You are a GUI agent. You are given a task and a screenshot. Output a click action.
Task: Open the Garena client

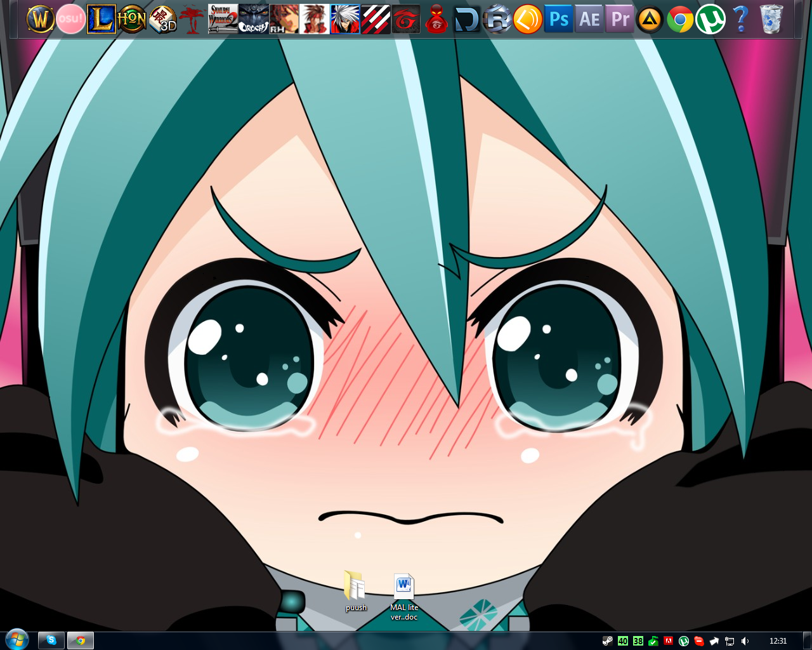pos(406,18)
